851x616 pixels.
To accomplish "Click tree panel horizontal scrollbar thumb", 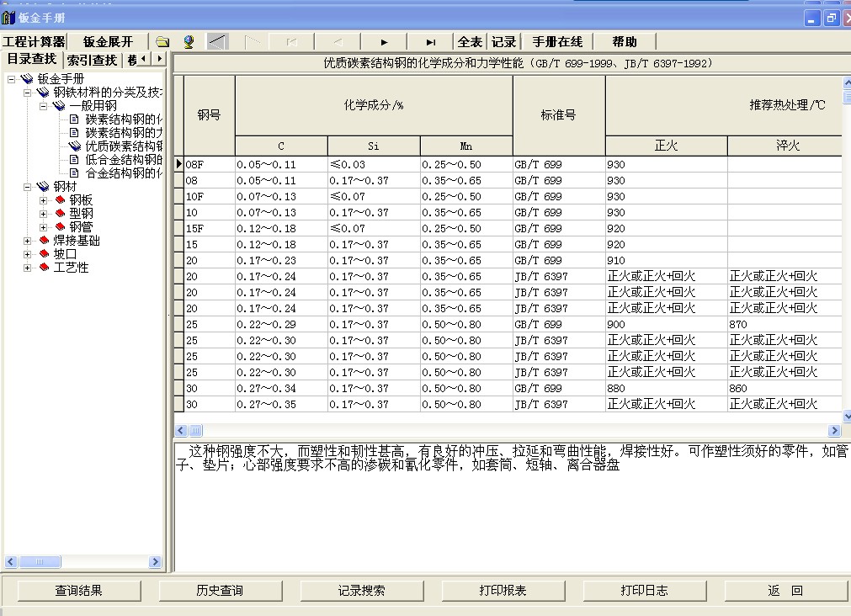I will pos(40,562).
